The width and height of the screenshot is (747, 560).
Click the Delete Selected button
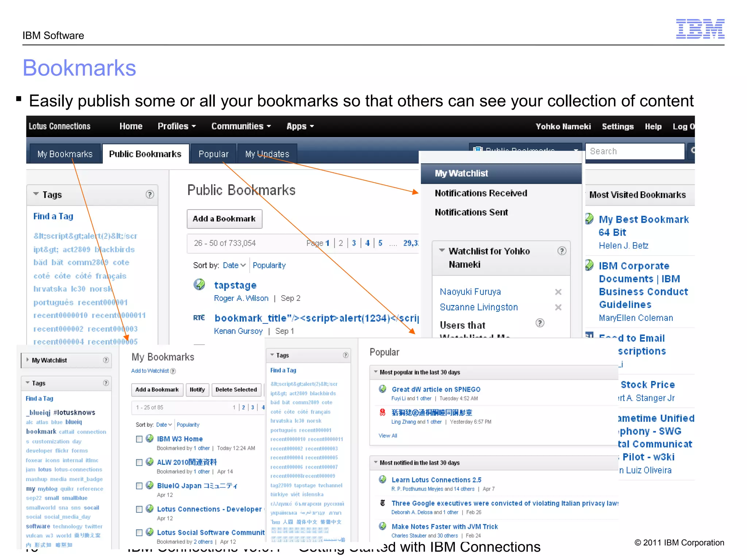coord(236,389)
